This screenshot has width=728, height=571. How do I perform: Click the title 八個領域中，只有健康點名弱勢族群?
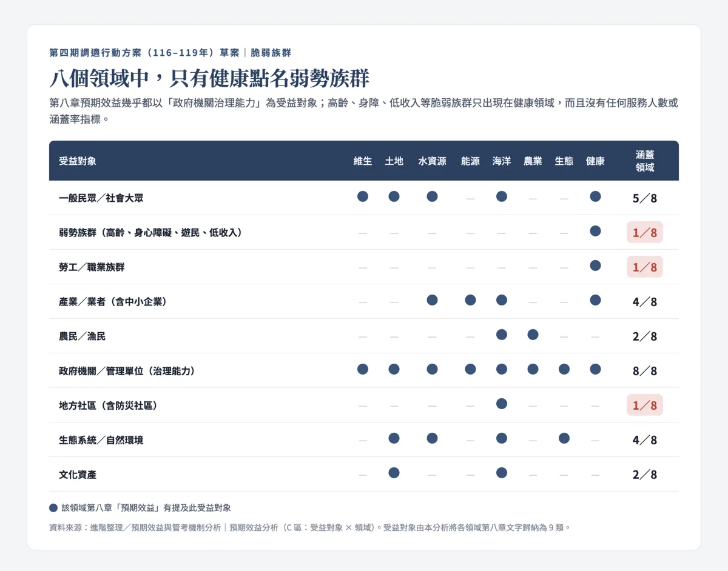[x=209, y=78]
